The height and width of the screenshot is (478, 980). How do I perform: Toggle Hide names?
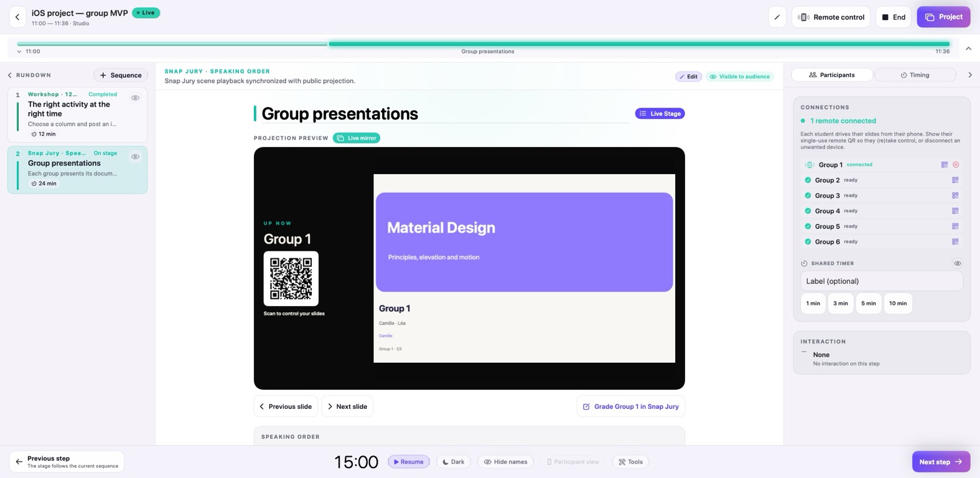[506, 462]
